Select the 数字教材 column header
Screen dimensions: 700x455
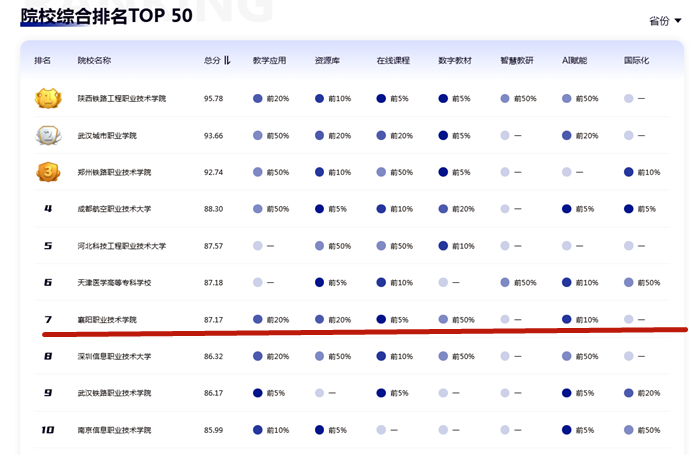(x=454, y=61)
